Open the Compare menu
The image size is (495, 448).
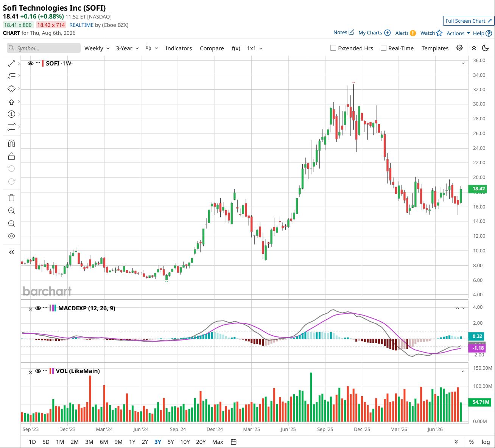click(212, 48)
